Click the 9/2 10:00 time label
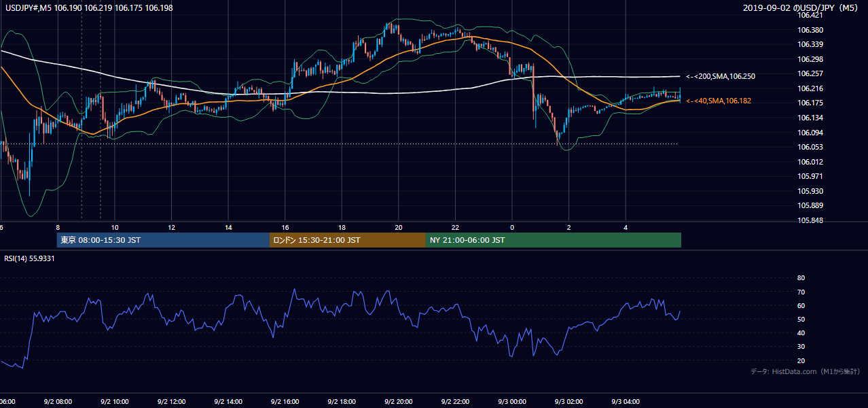The image size is (868, 408). [114, 401]
